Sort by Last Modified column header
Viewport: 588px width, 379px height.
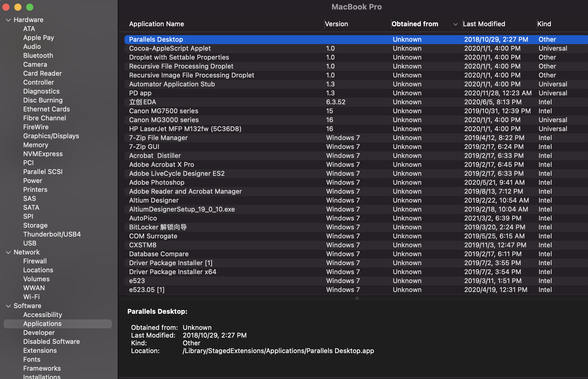[x=484, y=24]
